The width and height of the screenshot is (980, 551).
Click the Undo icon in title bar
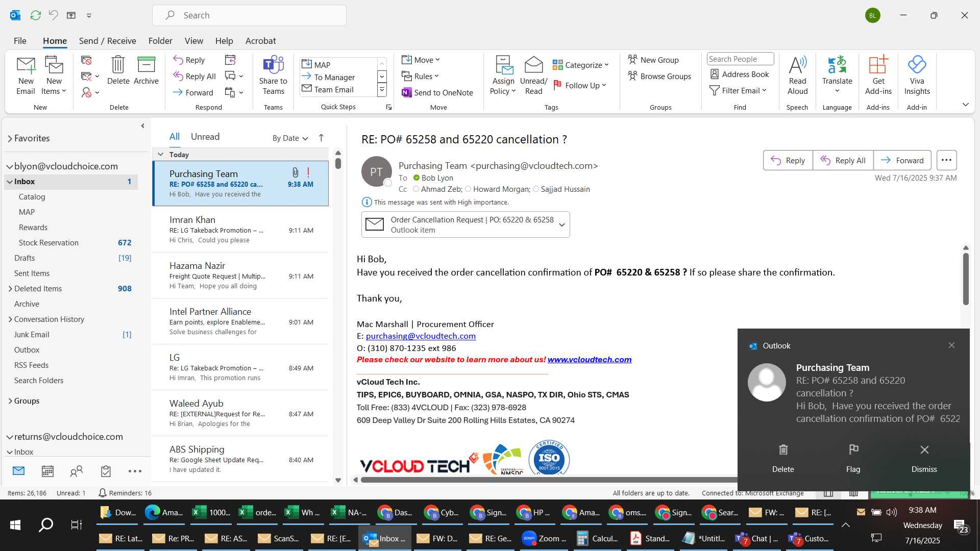coord(53,15)
